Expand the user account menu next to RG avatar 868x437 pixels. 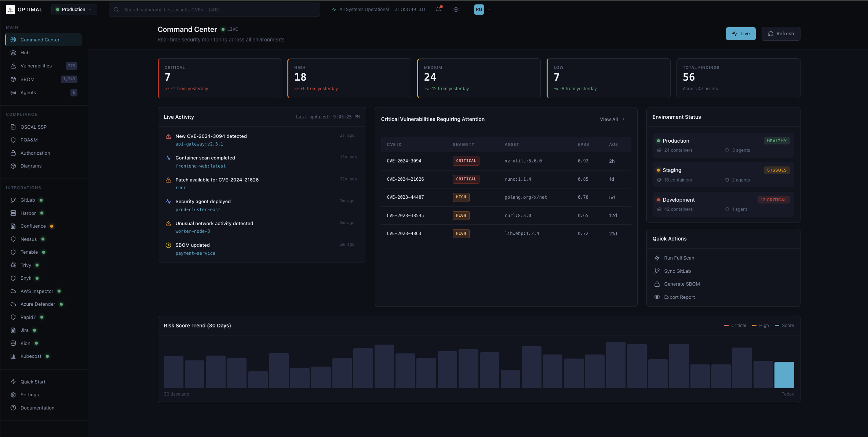[x=489, y=10]
